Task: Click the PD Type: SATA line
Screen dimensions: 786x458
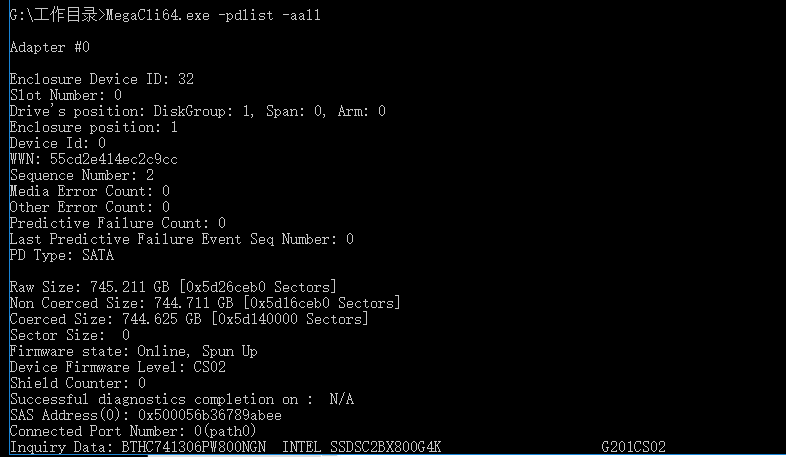Action: click(62, 255)
